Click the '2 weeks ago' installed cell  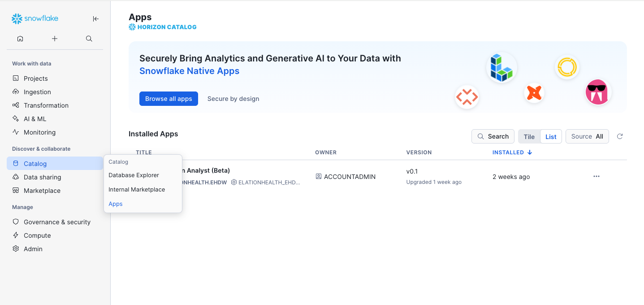tap(511, 177)
